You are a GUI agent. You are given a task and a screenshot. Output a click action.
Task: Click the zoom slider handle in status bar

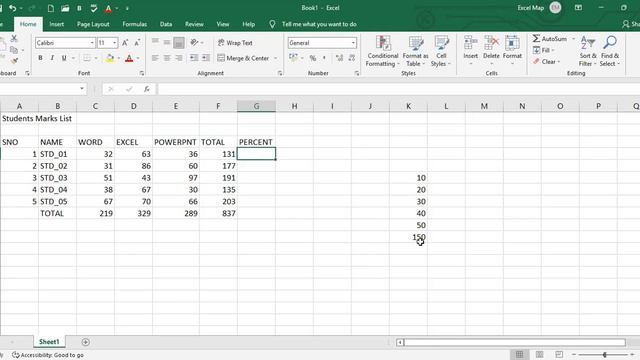(x=604, y=355)
